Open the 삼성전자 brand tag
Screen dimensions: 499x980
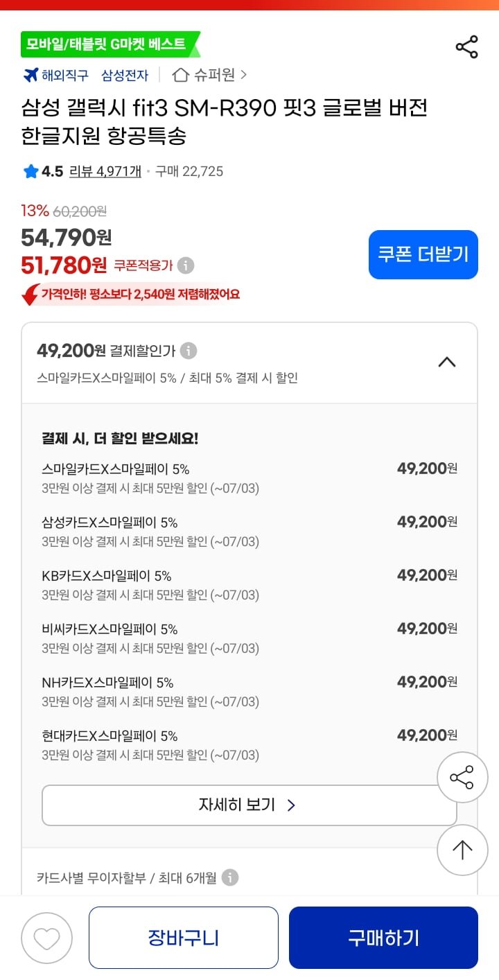(124, 75)
